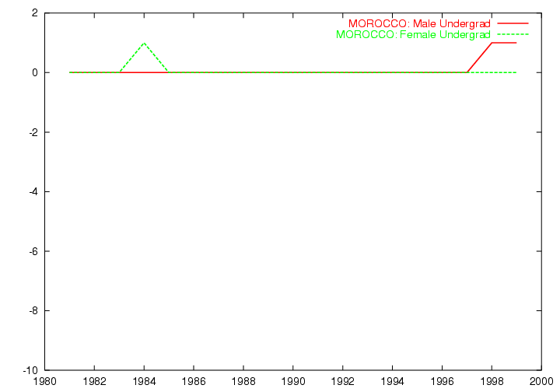Click the x-axis label 2000

[541, 381]
